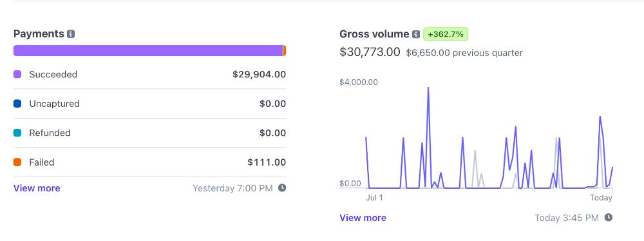Select the Failed $111.00 row
The image size is (644, 241).
point(149,162)
